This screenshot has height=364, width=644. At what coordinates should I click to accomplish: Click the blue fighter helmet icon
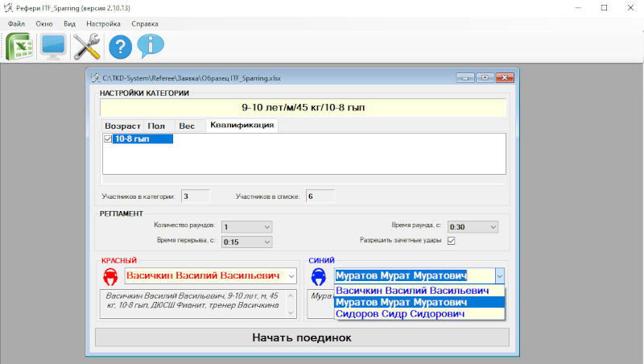[319, 276]
